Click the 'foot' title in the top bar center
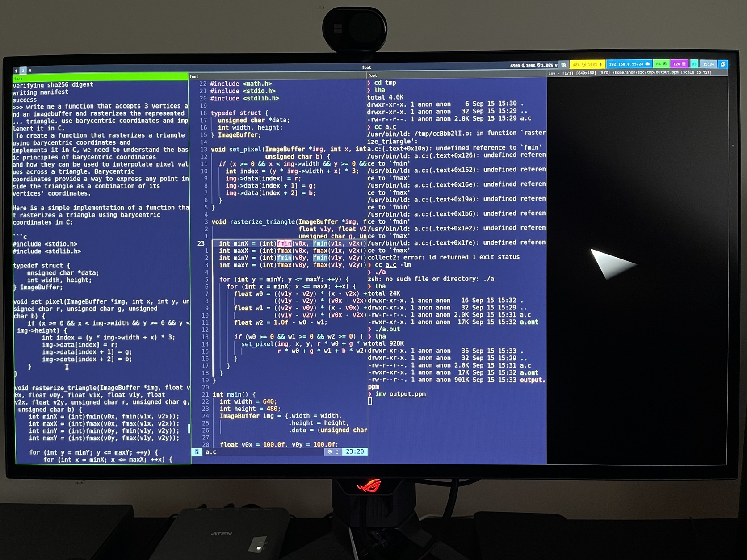This screenshot has height=560, width=747. 366,67
